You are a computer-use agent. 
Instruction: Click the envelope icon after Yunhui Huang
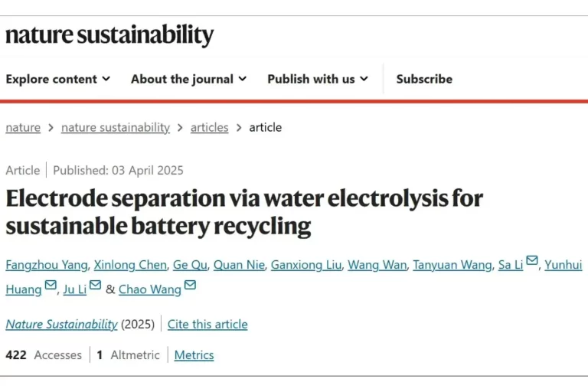(x=51, y=286)
